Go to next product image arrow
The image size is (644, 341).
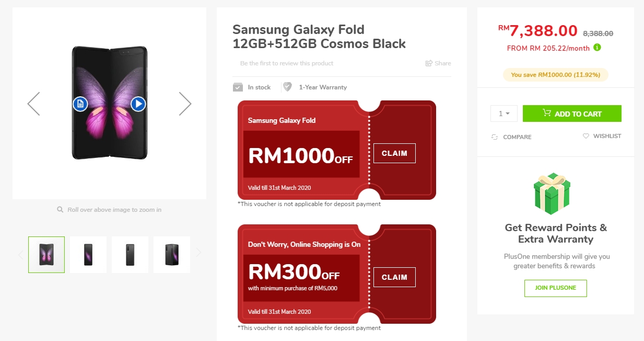[x=185, y=104]
